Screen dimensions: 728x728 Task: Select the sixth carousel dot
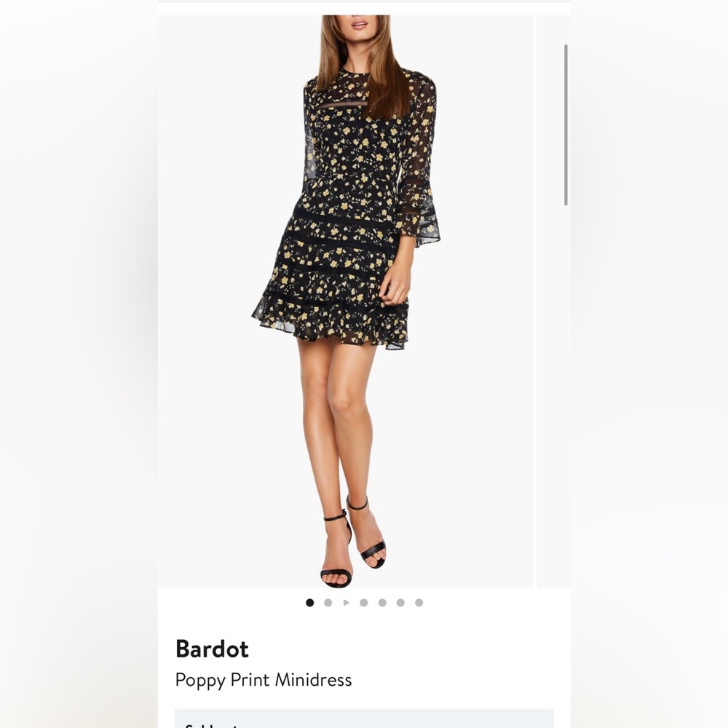400,603
